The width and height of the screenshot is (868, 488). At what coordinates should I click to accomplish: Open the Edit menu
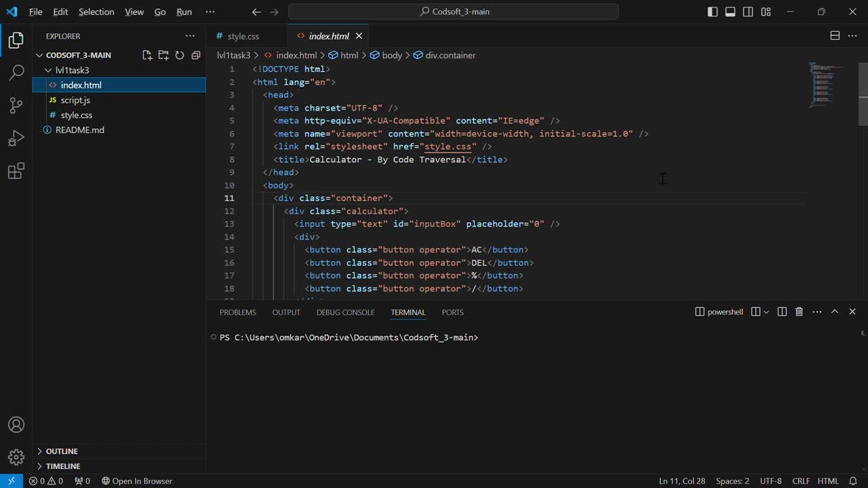tap(60, 12)
